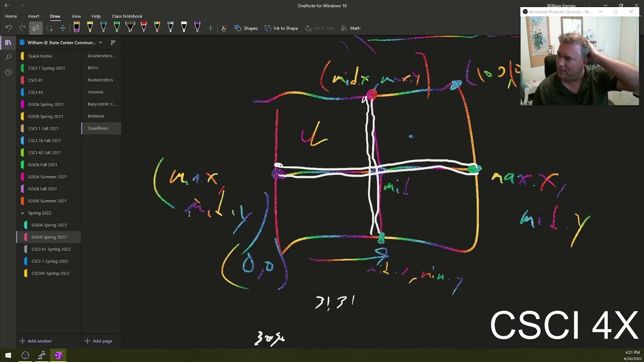
Task: Open Recent Notes clock icon
Action: tap(8, 72)
